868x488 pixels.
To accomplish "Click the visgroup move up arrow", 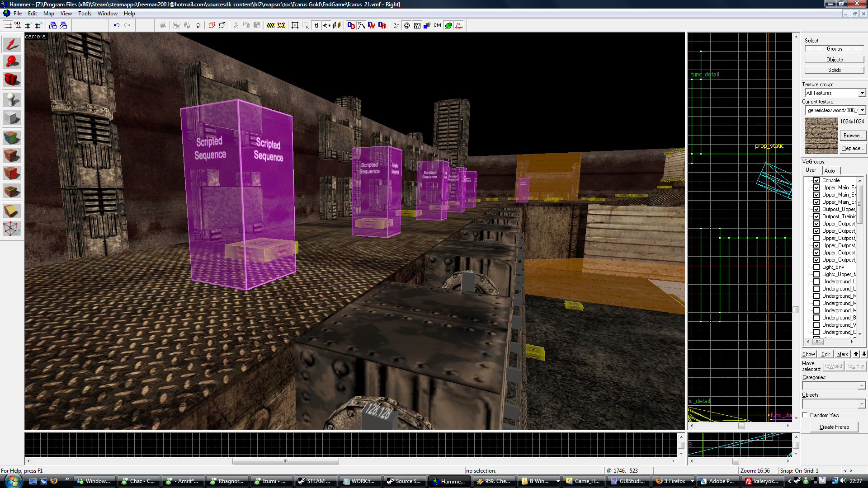I will tap(856, 354).
